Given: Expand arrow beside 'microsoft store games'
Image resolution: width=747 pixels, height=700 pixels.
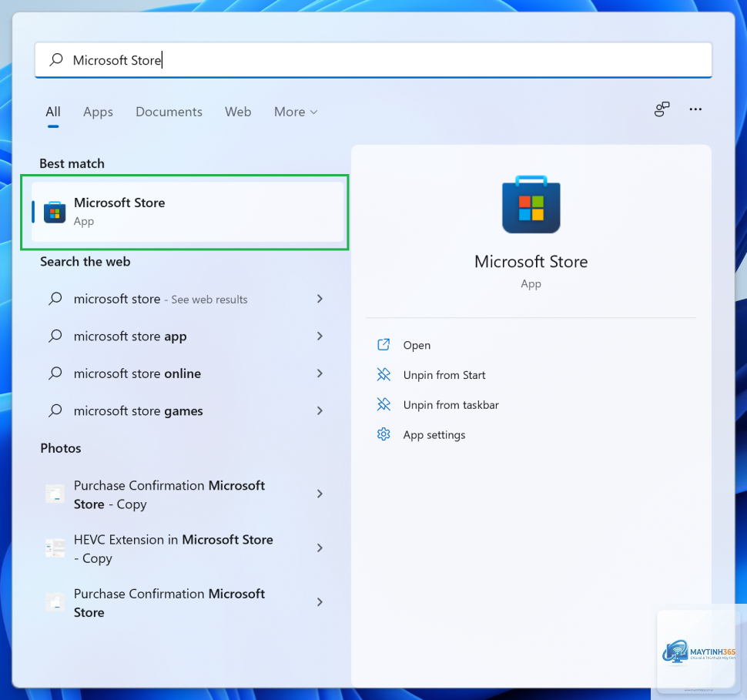Looking at the screenshot, I should 320,410.
